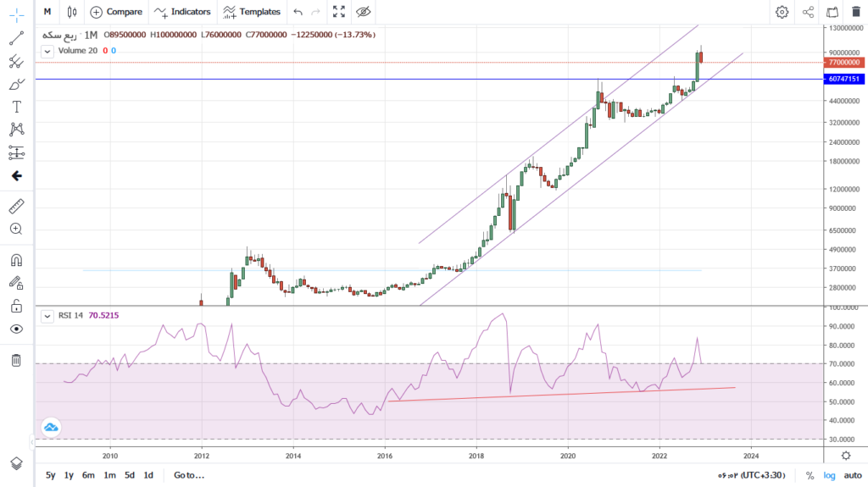Screen dimensions: 868x487
Task: Collapse the RSI 14 legend
Action: pyautogui.click(x=47, y=316)
